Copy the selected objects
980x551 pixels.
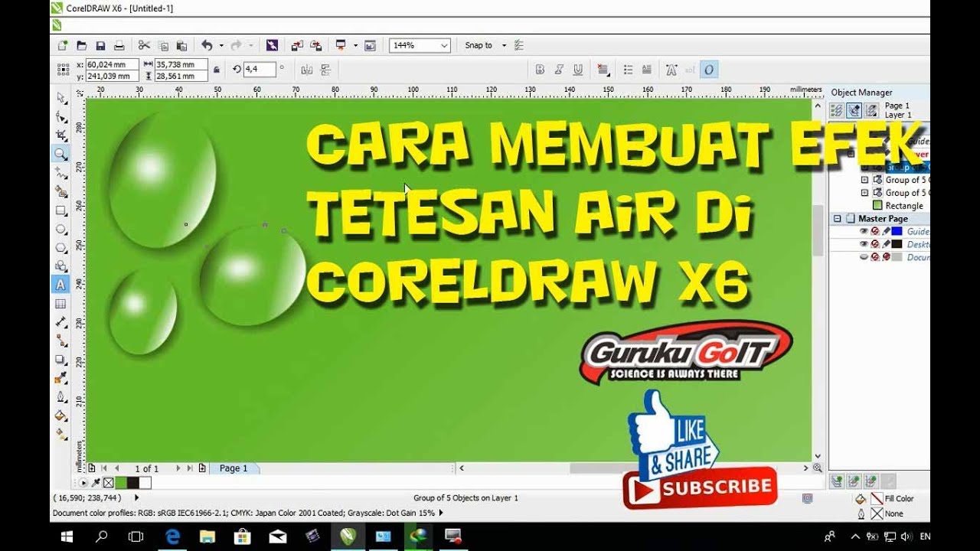pyautogui.click(x=163, y=46)
